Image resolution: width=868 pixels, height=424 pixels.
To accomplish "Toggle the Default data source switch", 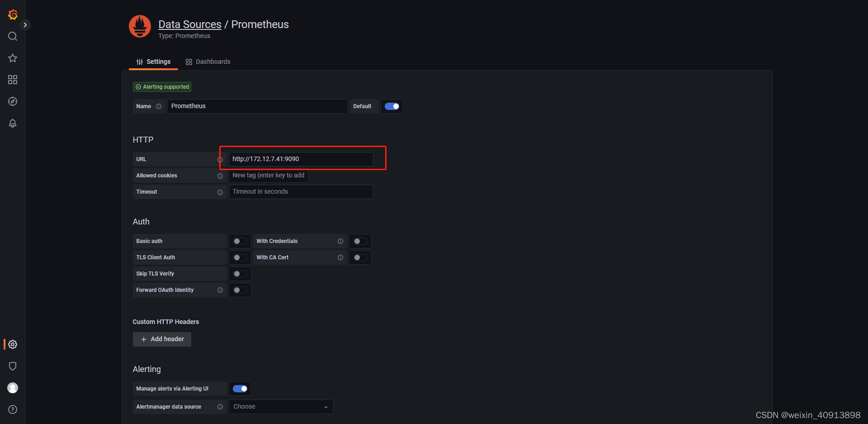I will [392, 106].
